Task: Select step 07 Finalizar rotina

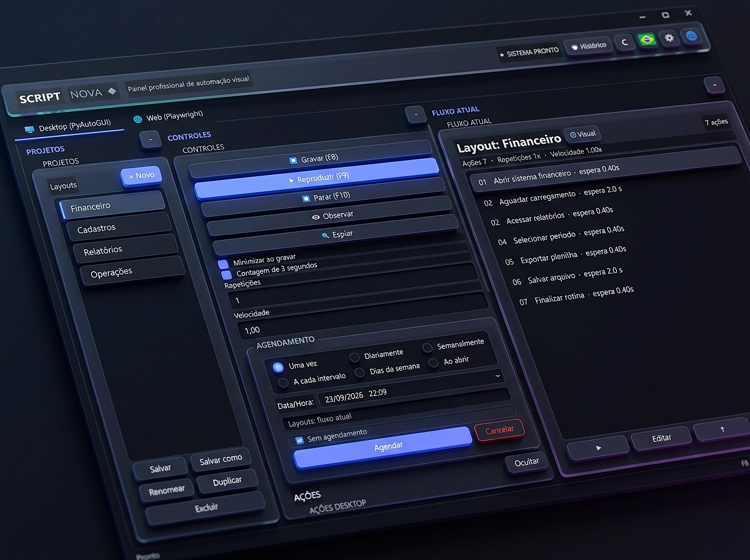Action: (576, 296)
